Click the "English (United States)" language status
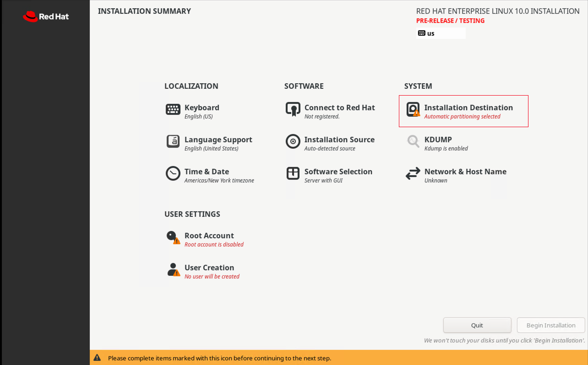 (x=211, y=149)
